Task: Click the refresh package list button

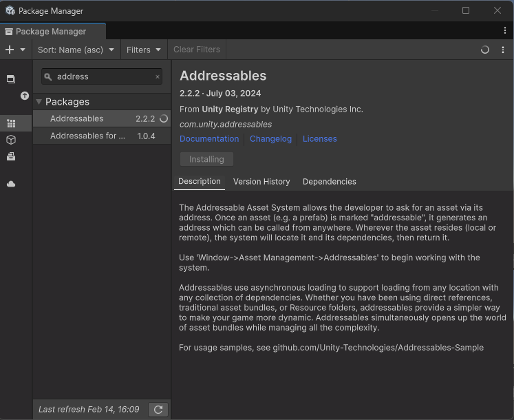Action: [158, 409]
